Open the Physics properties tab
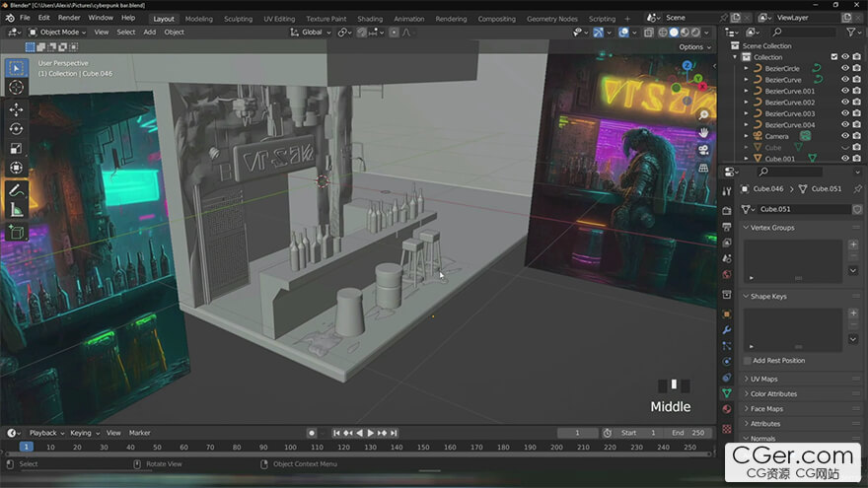Screen dimensions: 868x488 click(727, 361)
